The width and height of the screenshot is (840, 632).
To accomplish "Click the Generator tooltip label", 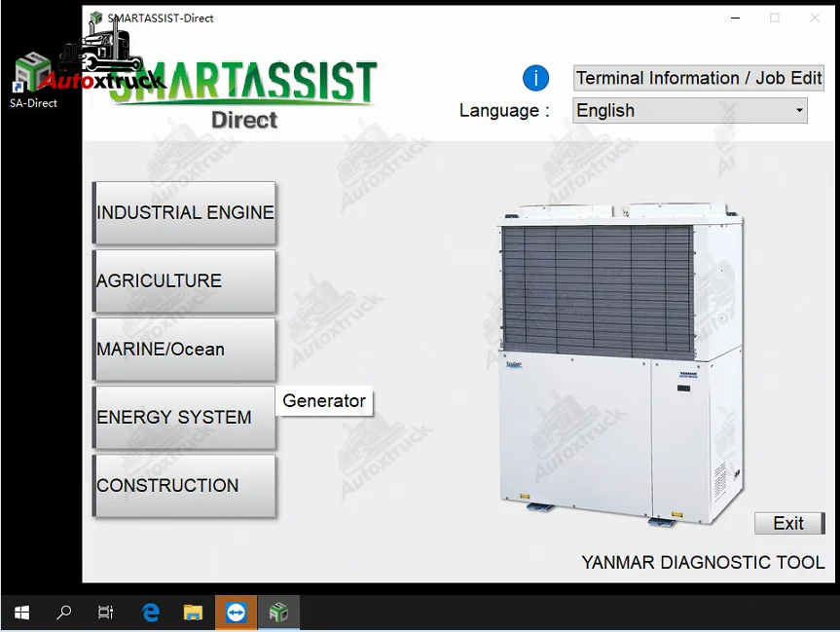I will point(324,401).
